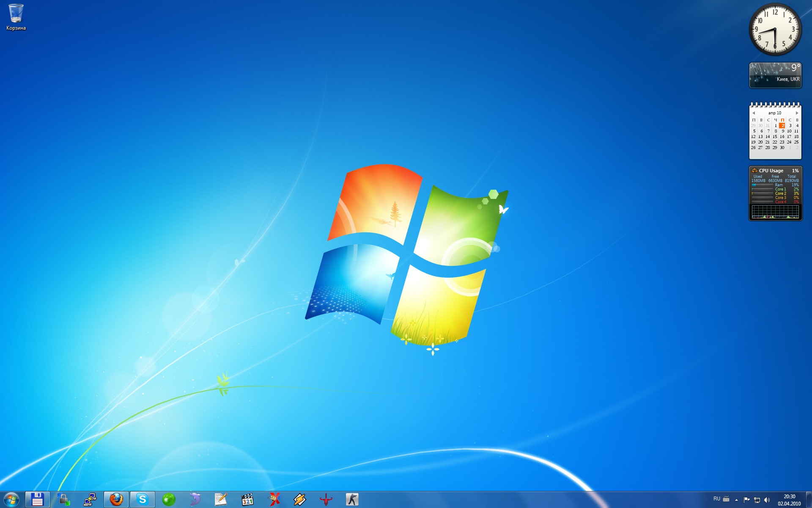Open Media Player Classic 321 icon
The image size is (812, 508).
[x=247, y=500]
